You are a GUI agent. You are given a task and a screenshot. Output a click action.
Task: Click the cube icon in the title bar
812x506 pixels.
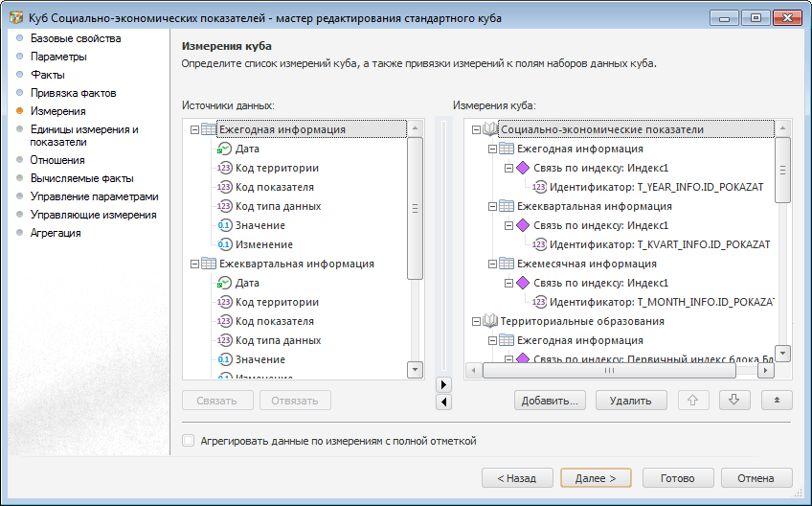pyautogui.click(x=16, y=17)
